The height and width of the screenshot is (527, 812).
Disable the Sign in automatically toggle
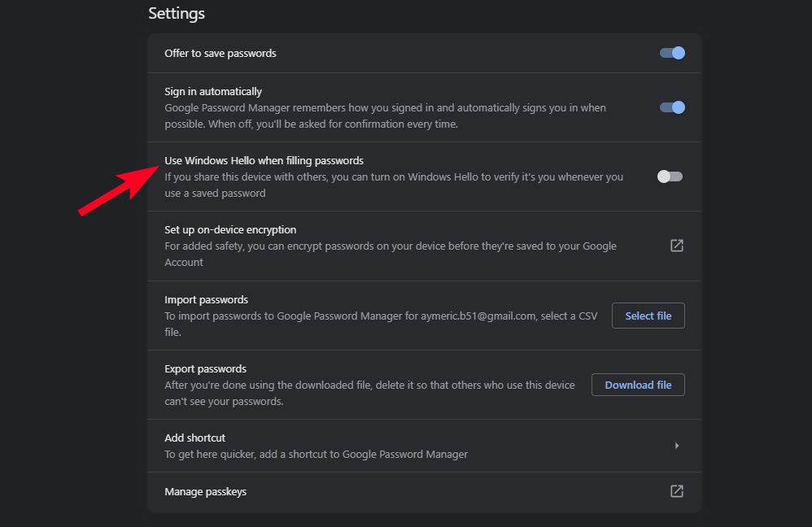672,107
